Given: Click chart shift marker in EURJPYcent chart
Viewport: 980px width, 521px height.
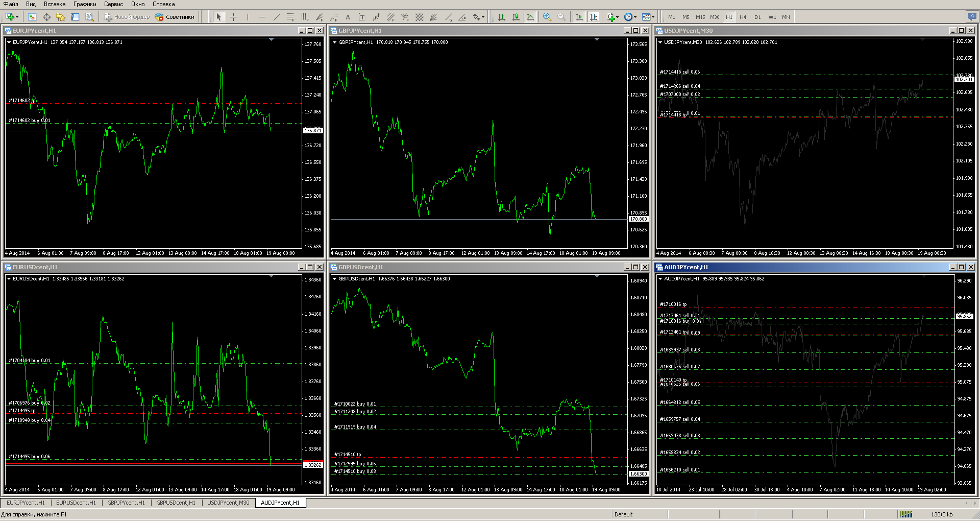Looking at the screenshot, I should 271,39.
